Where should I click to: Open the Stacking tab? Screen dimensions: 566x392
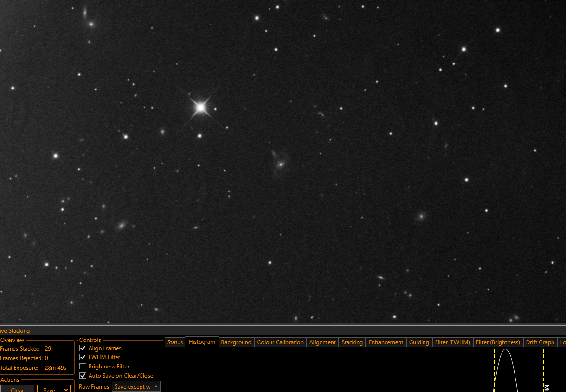pyautogui.click(x=352, y=342)
